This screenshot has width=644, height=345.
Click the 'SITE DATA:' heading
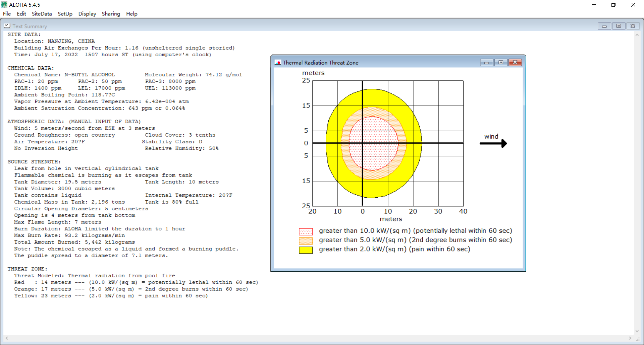pos(24,34)
